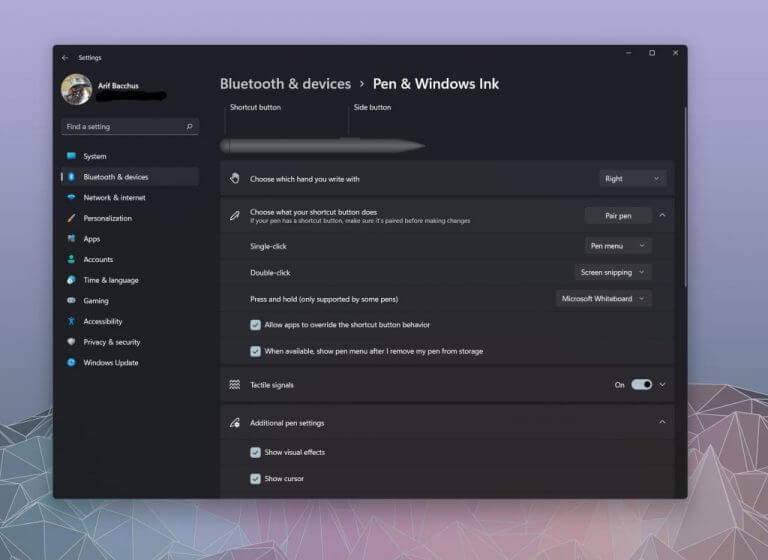Open Privacy & security settings page

point(130,341)
